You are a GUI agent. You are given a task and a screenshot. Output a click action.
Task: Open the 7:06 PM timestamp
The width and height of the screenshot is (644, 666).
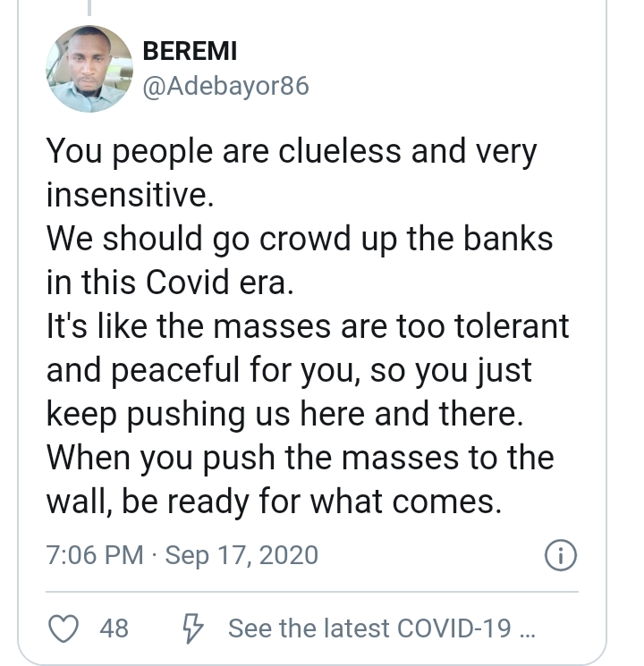pos(94,556)
